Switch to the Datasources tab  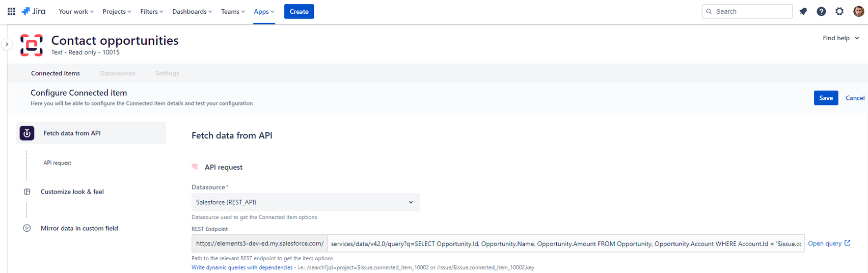[118, 73]
